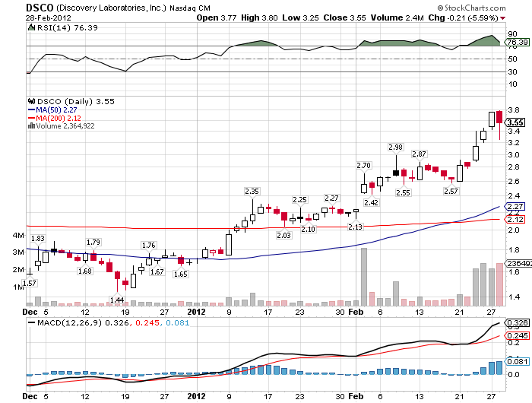Click the green RSI indicator icon
The width and height of the screenshot is (532, 403).
[31, 27]
